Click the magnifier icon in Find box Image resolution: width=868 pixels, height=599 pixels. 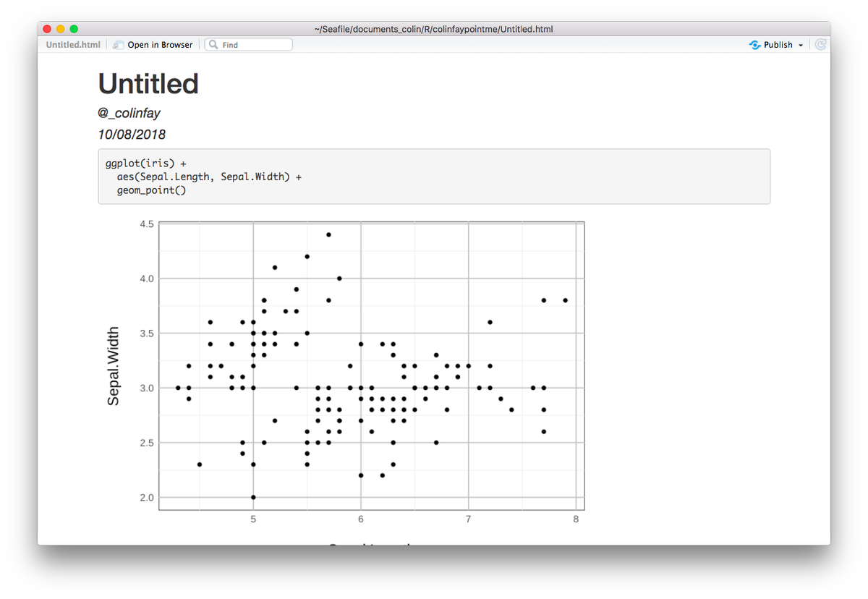pos(213,45)
